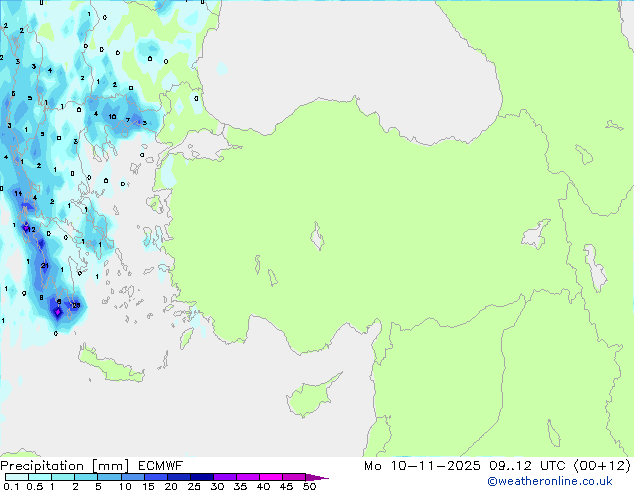Click the '14' precipitation value on map
Viewport: 634px width, 490px height.
[x=18, y=193]
